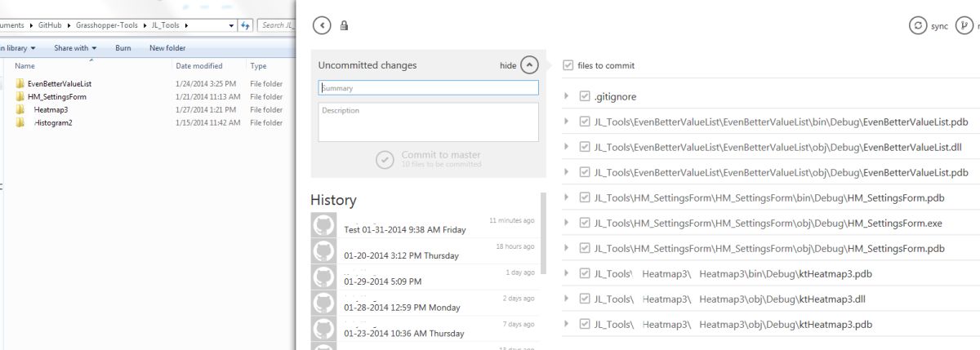Expand obj\Debug\ktHeatmap3.pdb diff arrow
Screen dimensions: 980x350
click(x=566, y=324)
